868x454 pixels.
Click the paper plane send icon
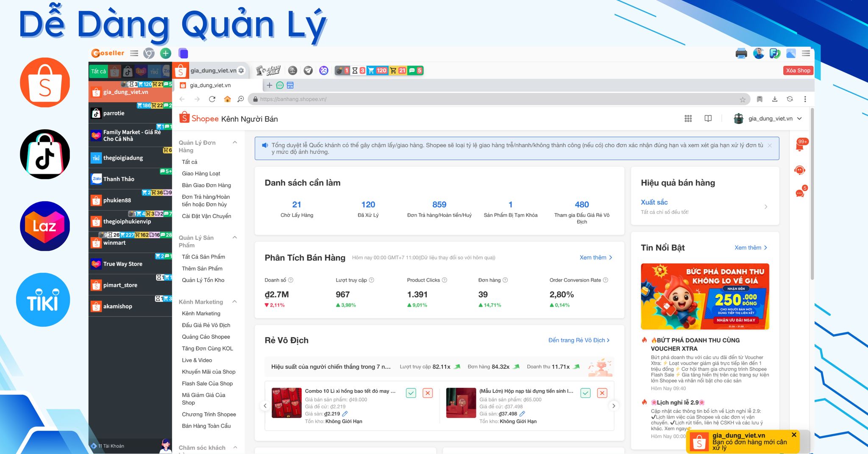[x=308, y=71]
